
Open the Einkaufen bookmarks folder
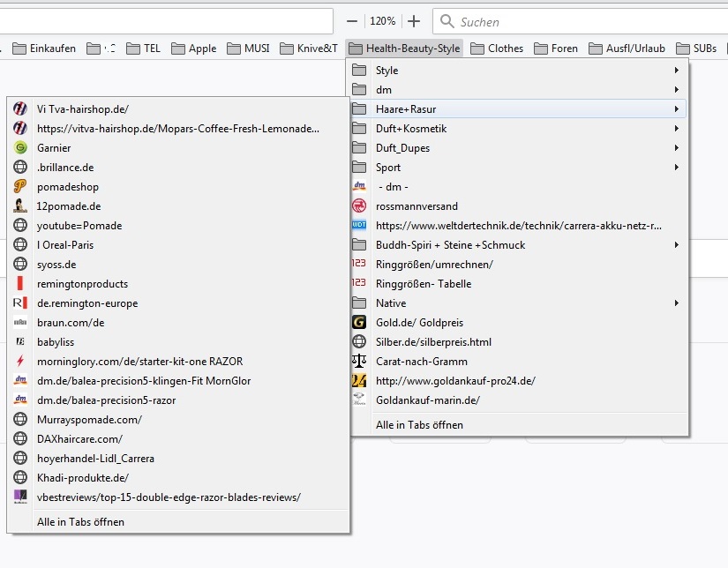pyautogui.click(x=44, y=49)
